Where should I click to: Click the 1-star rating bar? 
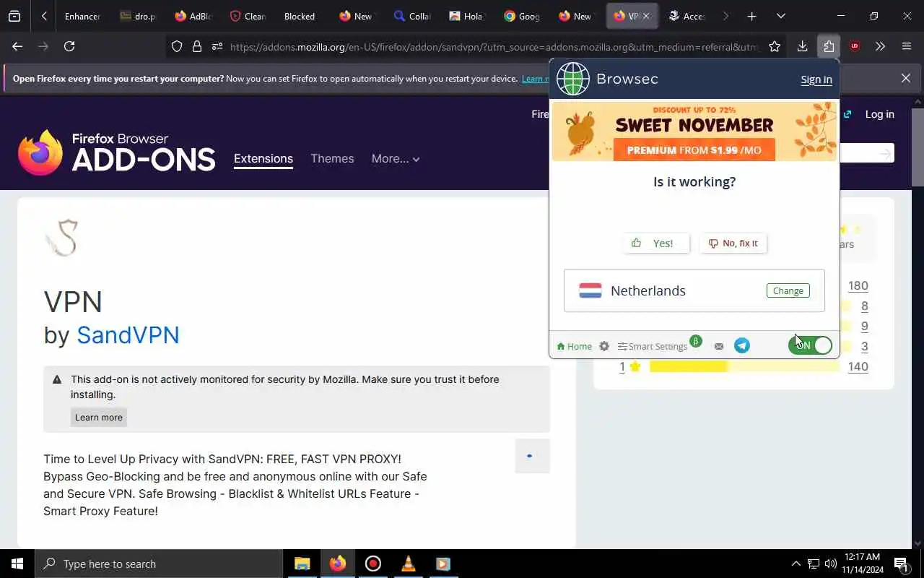744,366
